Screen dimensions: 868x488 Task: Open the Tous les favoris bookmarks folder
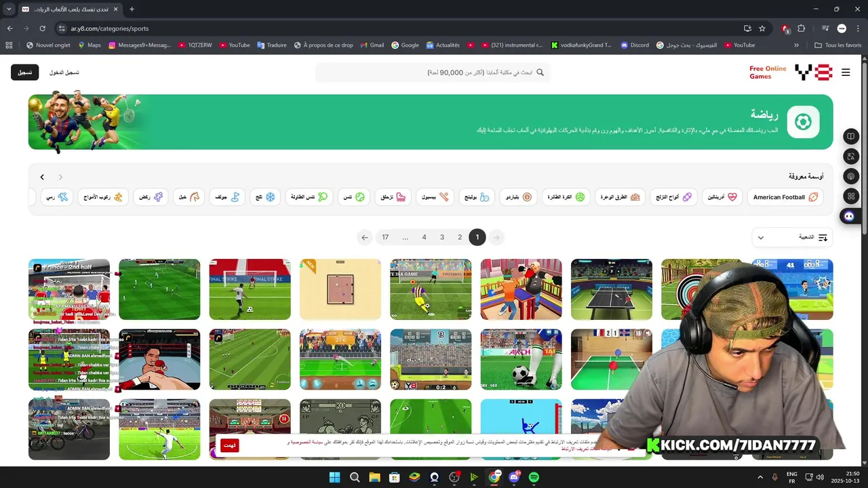pos(838,45)
